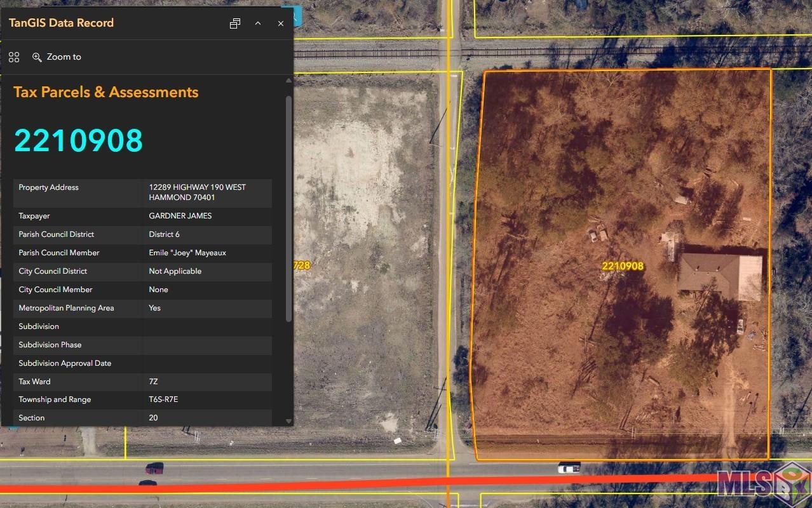812x508 pixels.
Task: Click the Township and Range T6S-R7E row
Action: [142, 400]
